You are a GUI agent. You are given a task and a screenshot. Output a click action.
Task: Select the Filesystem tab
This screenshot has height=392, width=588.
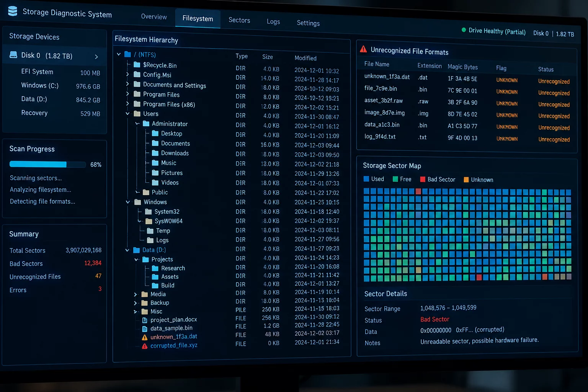coord(198,18)
